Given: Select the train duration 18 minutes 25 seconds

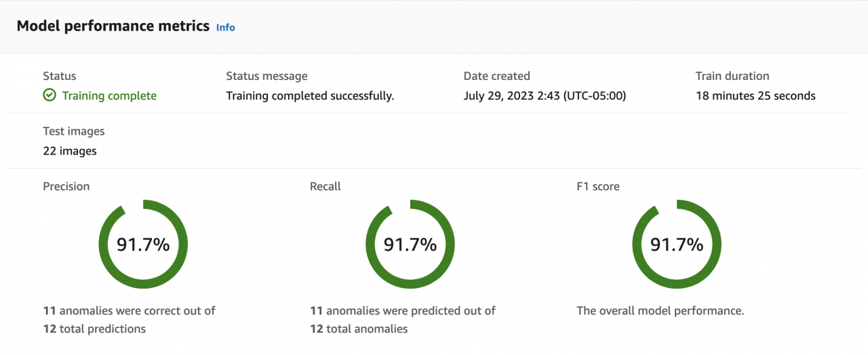Looking at the screenshot, I should point(755,96).
